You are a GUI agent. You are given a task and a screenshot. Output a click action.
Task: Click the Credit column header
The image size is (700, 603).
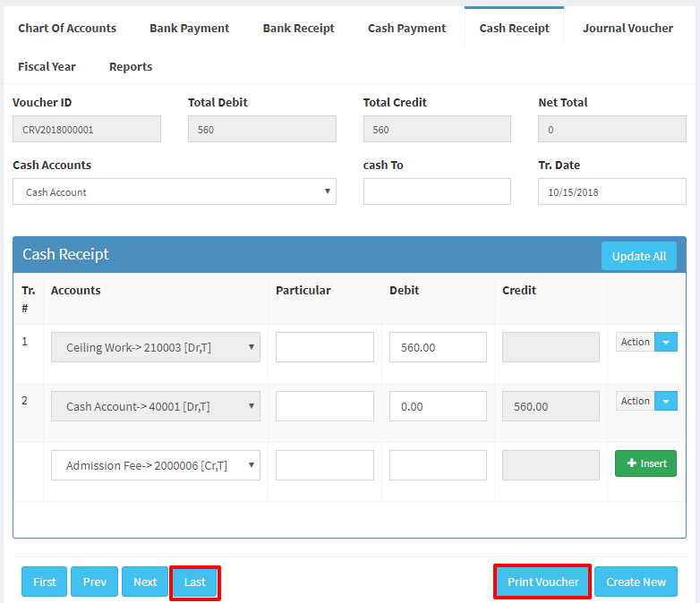click(x=519, y=290)
